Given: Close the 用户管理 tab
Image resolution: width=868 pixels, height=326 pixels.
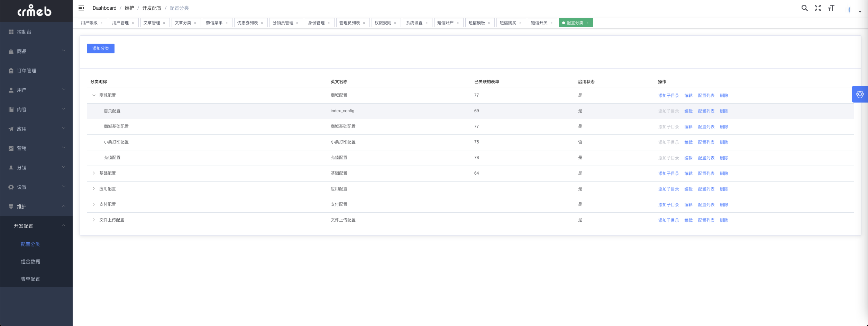Looking at the screenshot, I should (133, 23).
